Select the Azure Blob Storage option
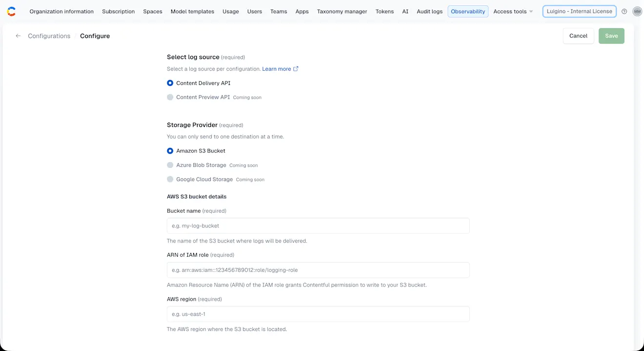 [170, 165]
